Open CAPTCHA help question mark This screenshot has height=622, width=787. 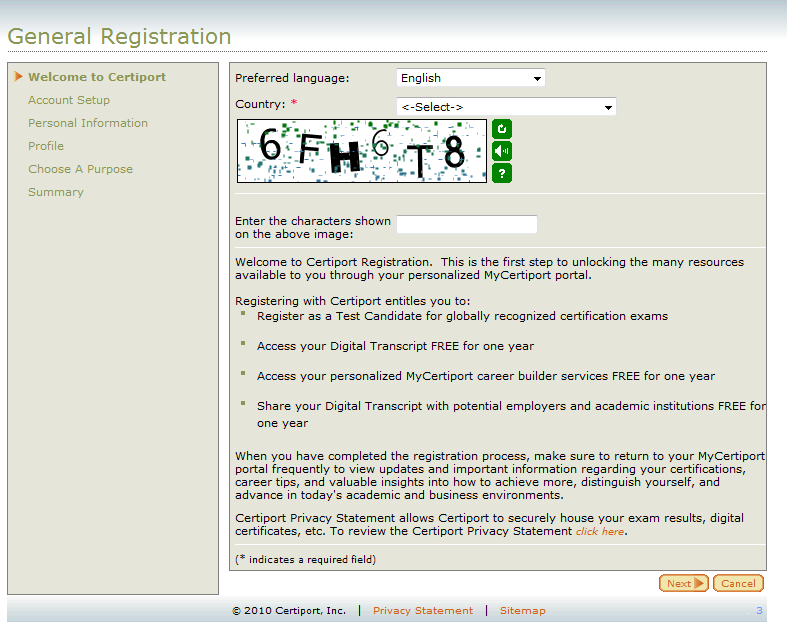(501, 173)
